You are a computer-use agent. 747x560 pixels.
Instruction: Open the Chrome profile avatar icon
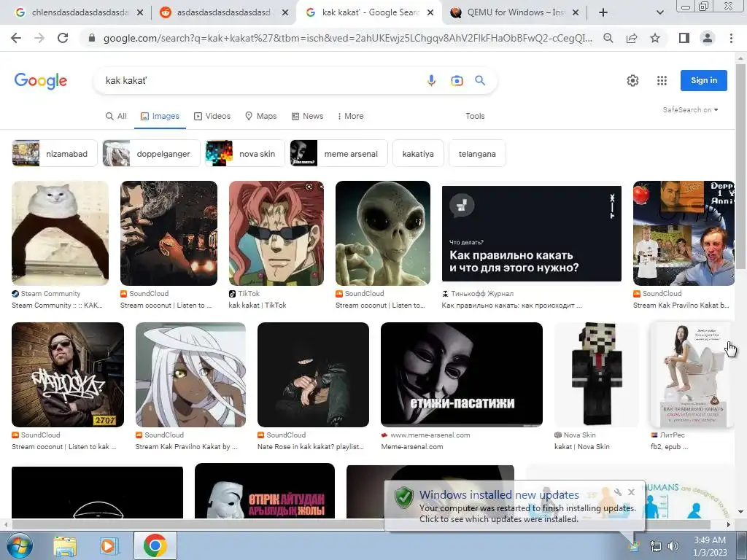coord(708,38)
